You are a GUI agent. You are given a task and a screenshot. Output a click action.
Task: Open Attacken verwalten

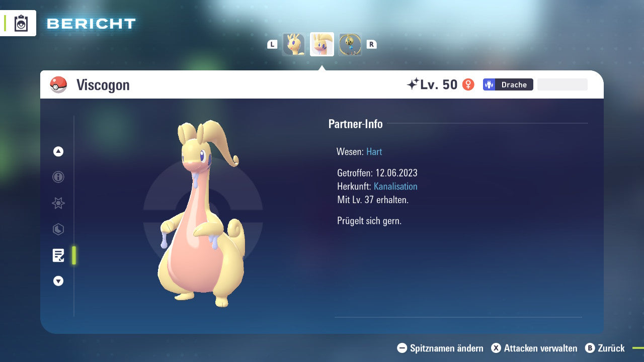coord(534,348)
